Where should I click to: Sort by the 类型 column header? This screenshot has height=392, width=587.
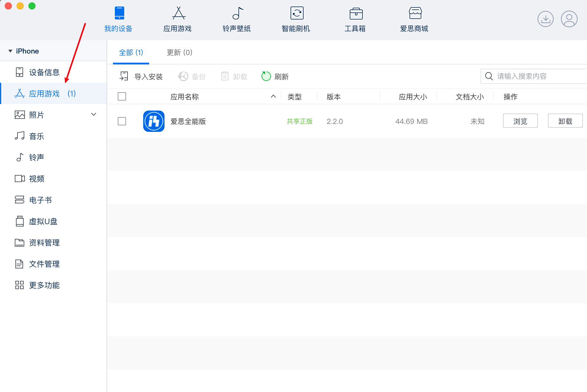pos(295,97)
